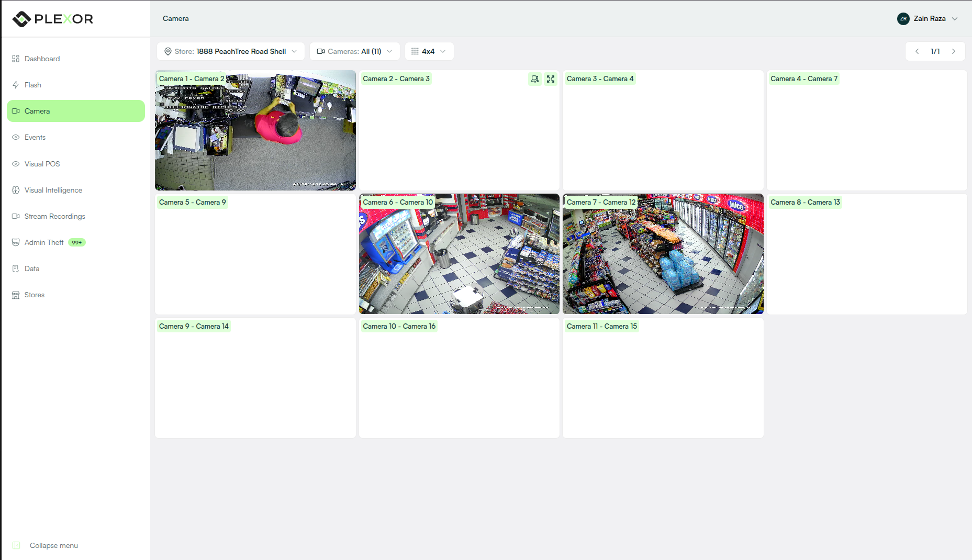
Task: Click the Collapse menu panel icon
Action: (x=16, y=545)
